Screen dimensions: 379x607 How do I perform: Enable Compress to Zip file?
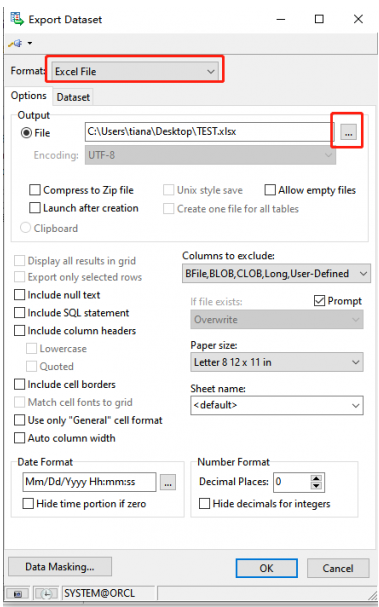pyautogui.click(x=35, y=190)
